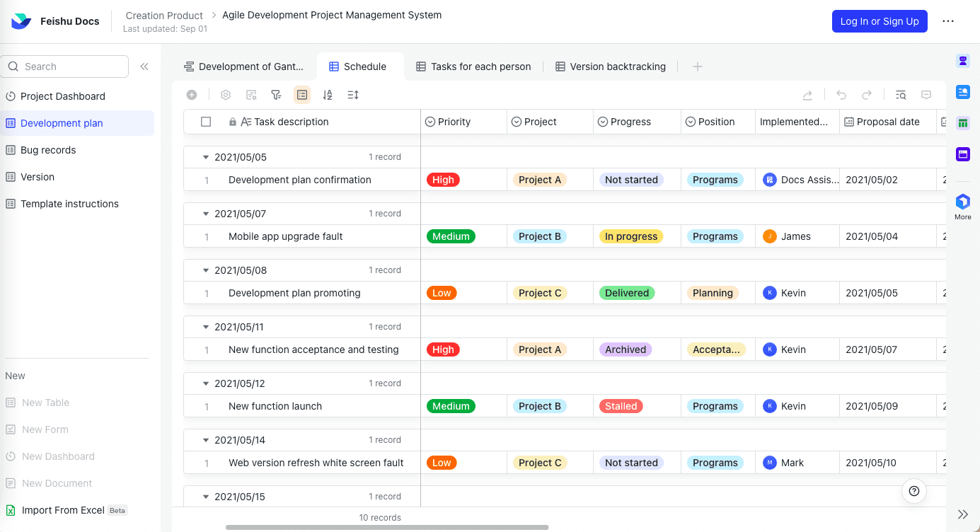Click the horizontal scrollbar at the bottom

(387, 527)
